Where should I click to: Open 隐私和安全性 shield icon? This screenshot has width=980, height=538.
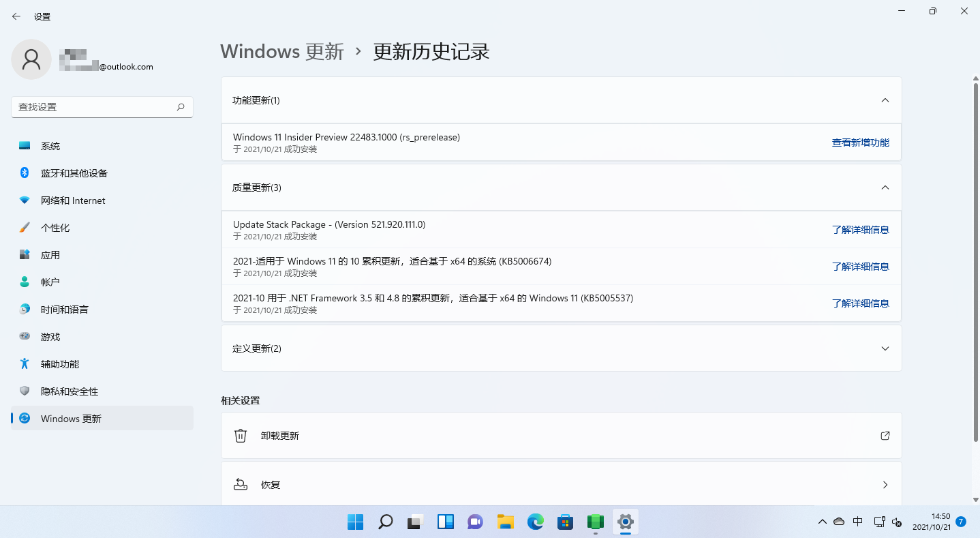pos(25,391)
